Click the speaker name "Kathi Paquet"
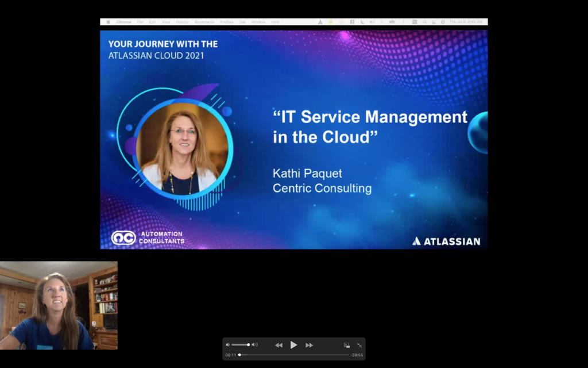Screen dimensions: 588x368 (307, 174)
